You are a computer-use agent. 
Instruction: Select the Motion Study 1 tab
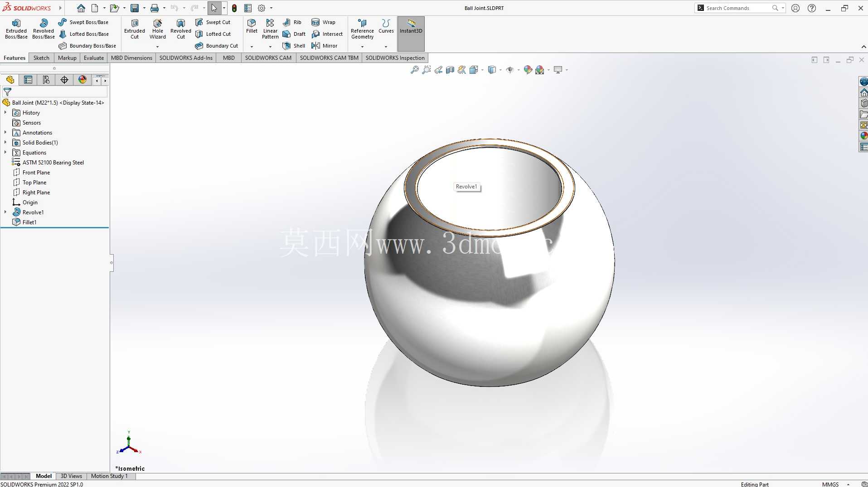click(109, 476)
